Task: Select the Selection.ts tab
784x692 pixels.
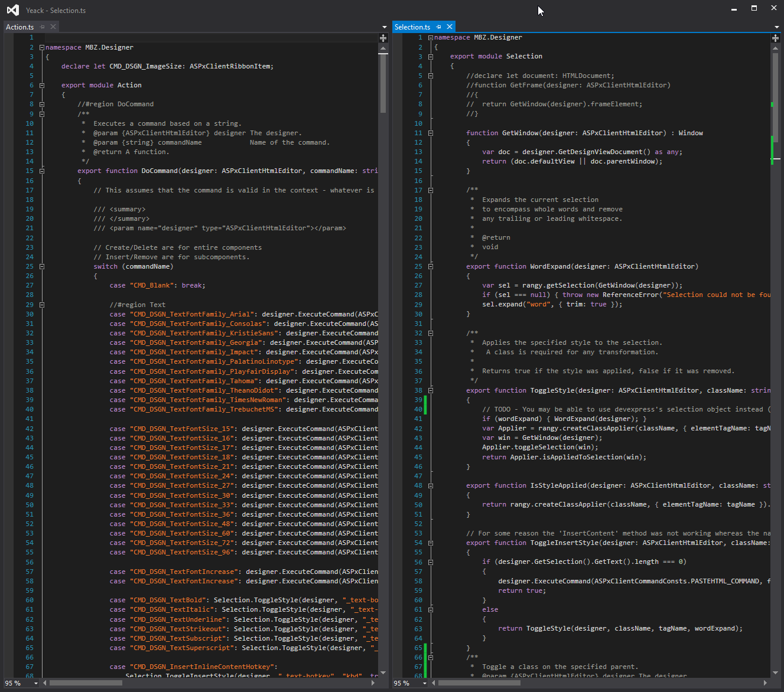Action: point(412,27)
